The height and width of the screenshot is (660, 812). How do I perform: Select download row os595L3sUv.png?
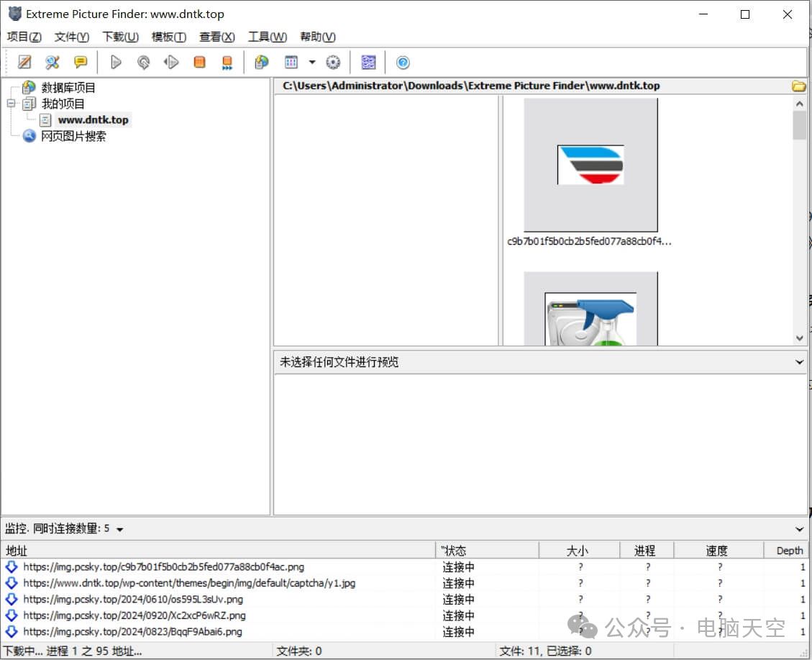[x=404, y=600]
